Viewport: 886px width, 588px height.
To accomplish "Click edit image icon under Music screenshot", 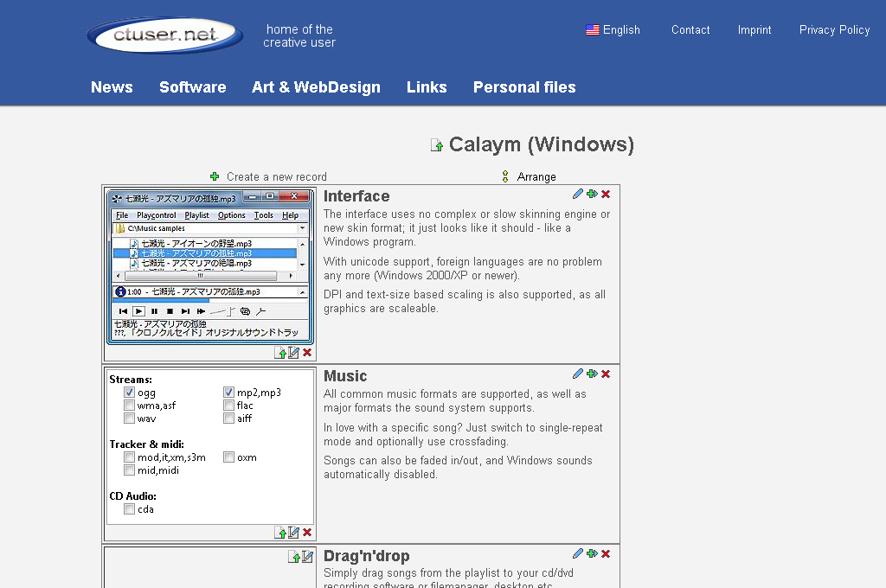I will pos(293,533).
